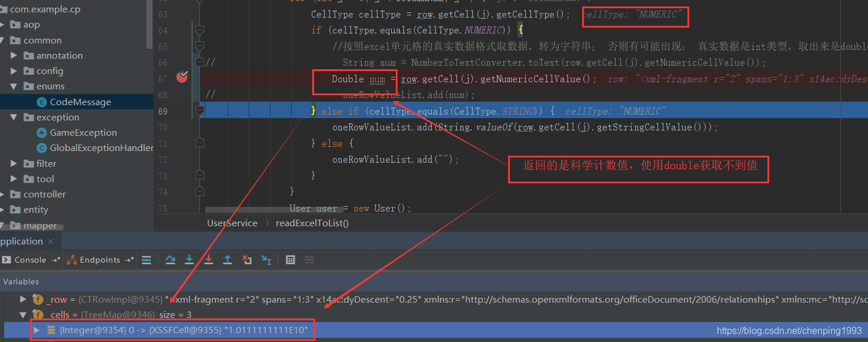Select the controller package

[x=45, y=195]
